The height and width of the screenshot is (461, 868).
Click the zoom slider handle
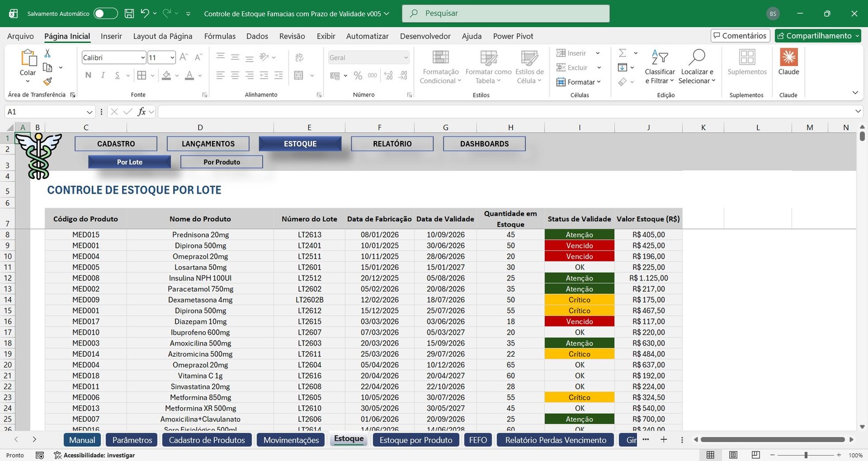click(x=806, y=455)
